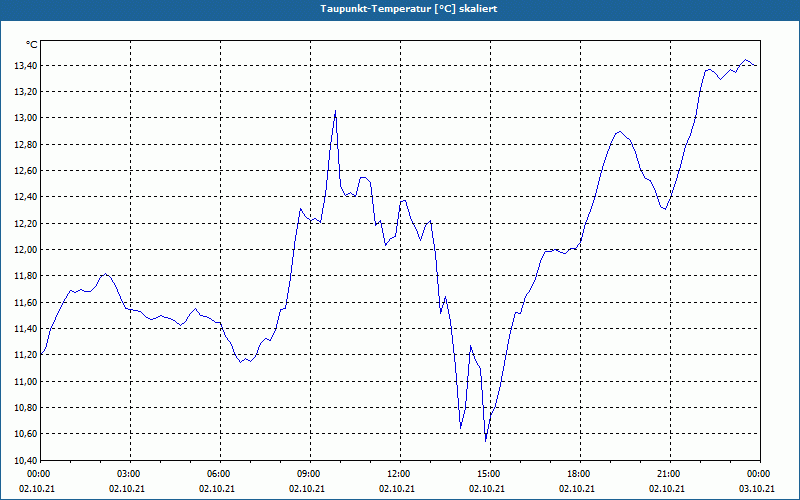
Task: Click the '10,60' y-axis value
Action: [26, 434]
